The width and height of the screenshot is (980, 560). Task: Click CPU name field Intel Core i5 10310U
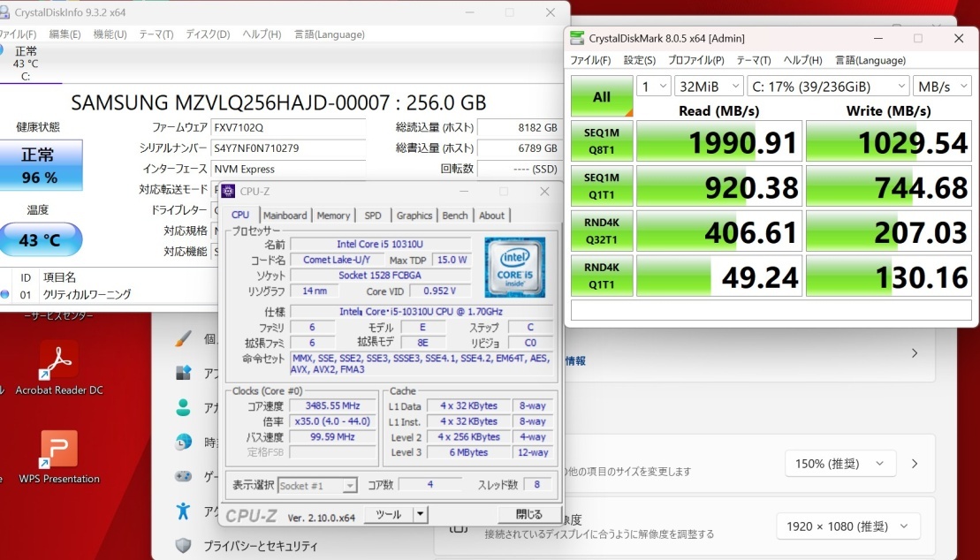(x=380, y=245)
